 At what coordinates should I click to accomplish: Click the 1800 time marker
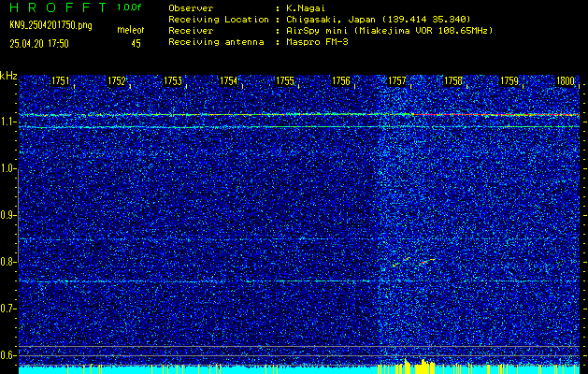tap(566, 80)
